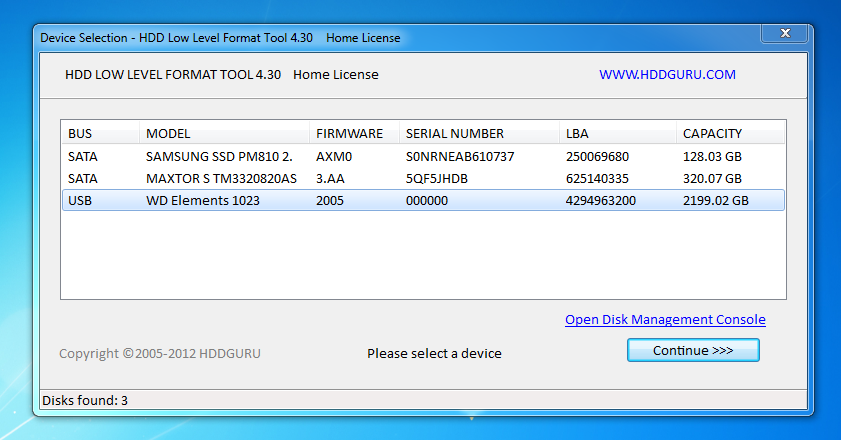Close the Device Selection window
The height and width of the screenshot is (440, 841).
[785, 33]
